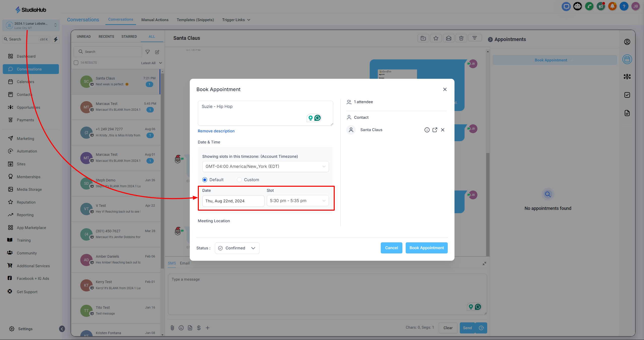Click the Date input field
This screenshot has width=644, height=340.
(233, 201)
